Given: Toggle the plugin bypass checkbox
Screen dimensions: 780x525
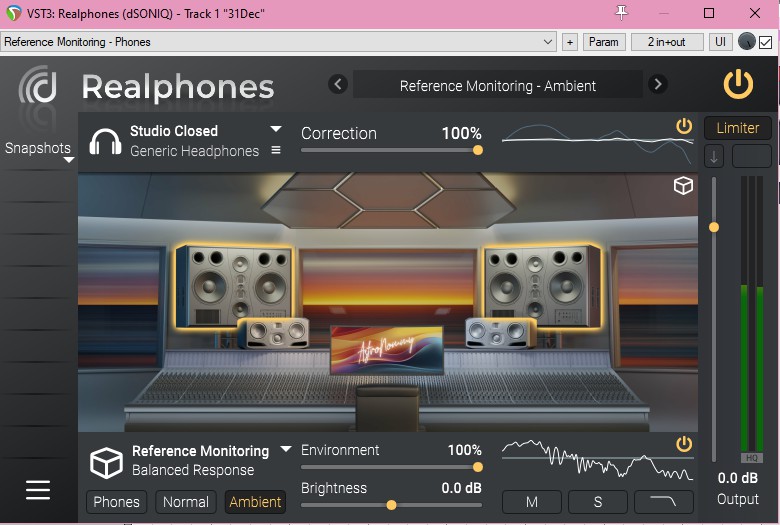Looking at the screenshot, I should pyautogui.click(x=766, y=42).
